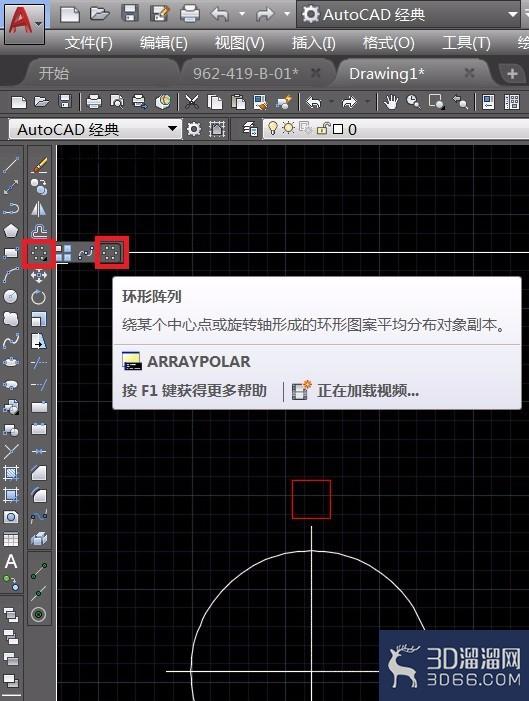Viewport: 529px width, 701px height.
Task: Open the 工具(T) menu
Action: click(x=466, y=43)
